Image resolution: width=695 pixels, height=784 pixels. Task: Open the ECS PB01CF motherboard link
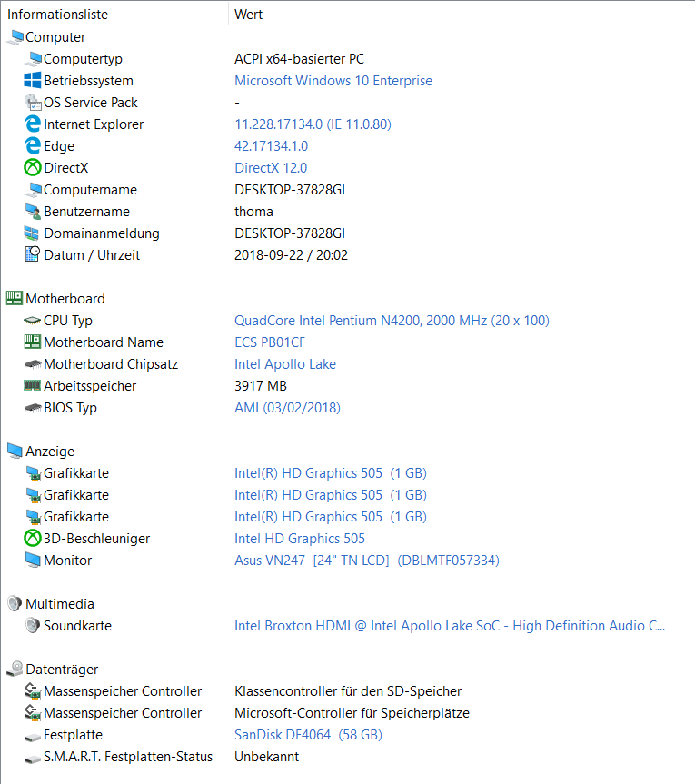pyautogui.click(x=270, y=342)
